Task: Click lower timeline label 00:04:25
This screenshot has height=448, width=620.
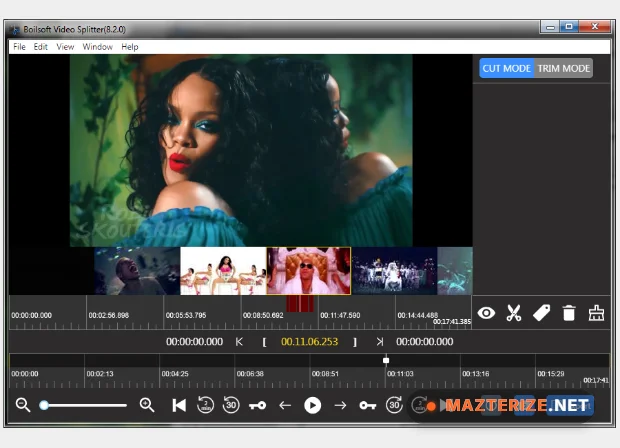Action: tap(175, 374)
